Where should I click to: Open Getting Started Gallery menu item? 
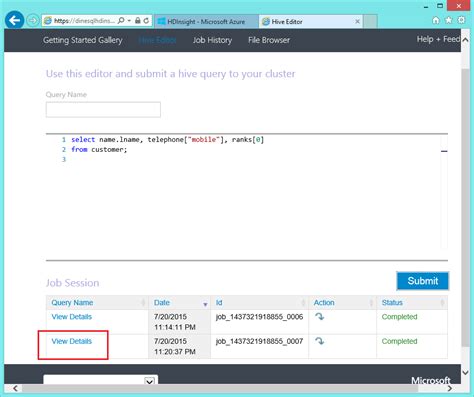click(83, 40)
